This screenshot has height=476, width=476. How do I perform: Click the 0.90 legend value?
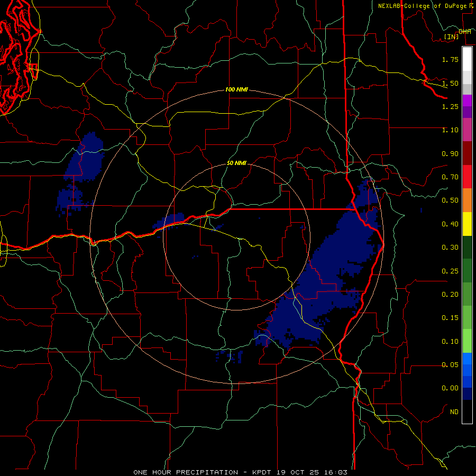[x=450, y=153]
